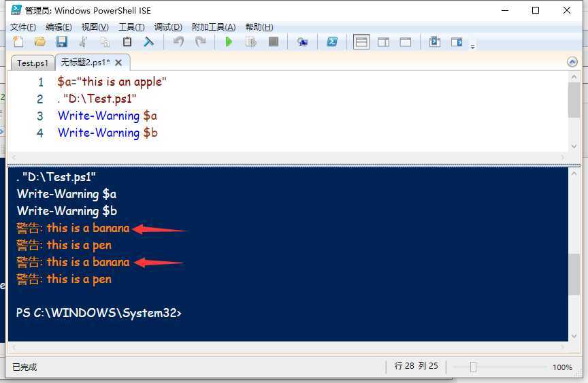
Task: Open the 附加工具(A) menu
Action: click(214, 27)
